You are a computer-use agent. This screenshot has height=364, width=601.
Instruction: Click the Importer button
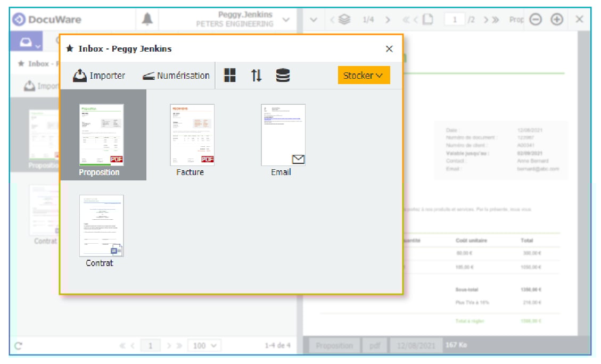(x=99, y=76)
